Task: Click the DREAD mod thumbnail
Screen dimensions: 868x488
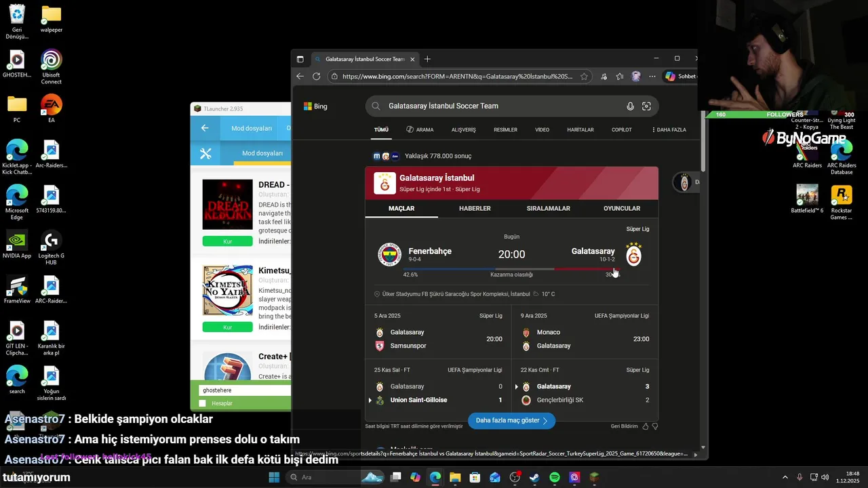Action: coord(227,205)
